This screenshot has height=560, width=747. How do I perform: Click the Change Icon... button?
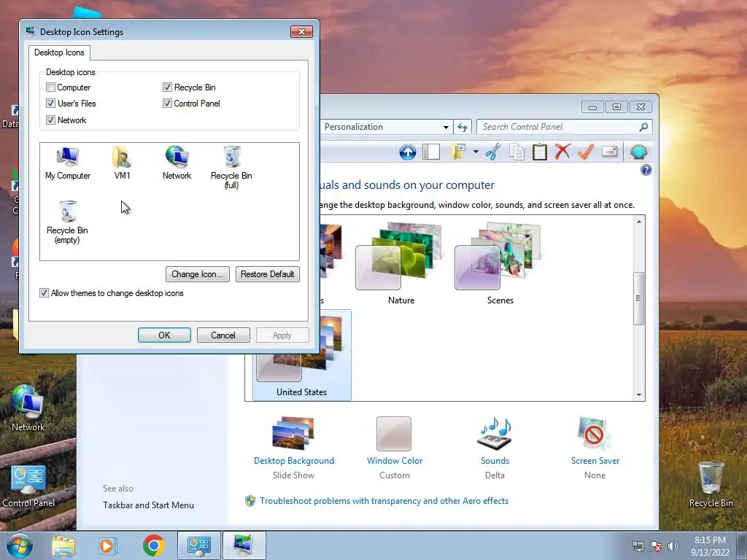[x=197, y=274]
